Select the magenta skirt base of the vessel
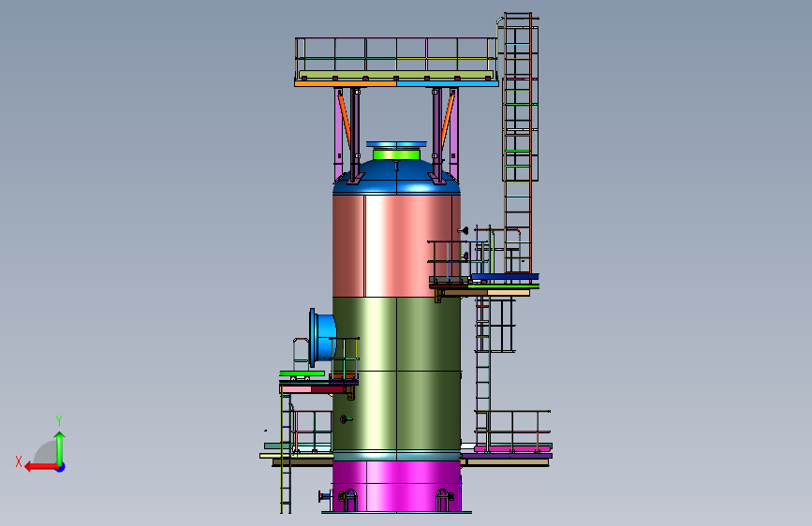This screenshot has height=526, width=812. [397, 486]
